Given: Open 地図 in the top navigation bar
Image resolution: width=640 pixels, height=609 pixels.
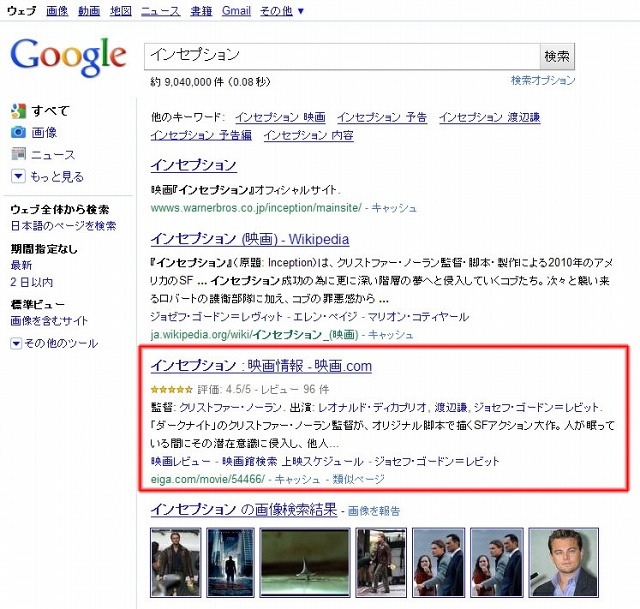Looking at the screenshot, I should pos(121,11).
